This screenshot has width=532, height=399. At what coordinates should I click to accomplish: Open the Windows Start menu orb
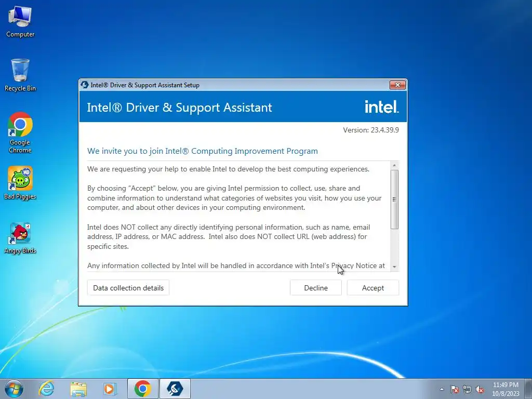pyautogui.click(x=14, y=389)
